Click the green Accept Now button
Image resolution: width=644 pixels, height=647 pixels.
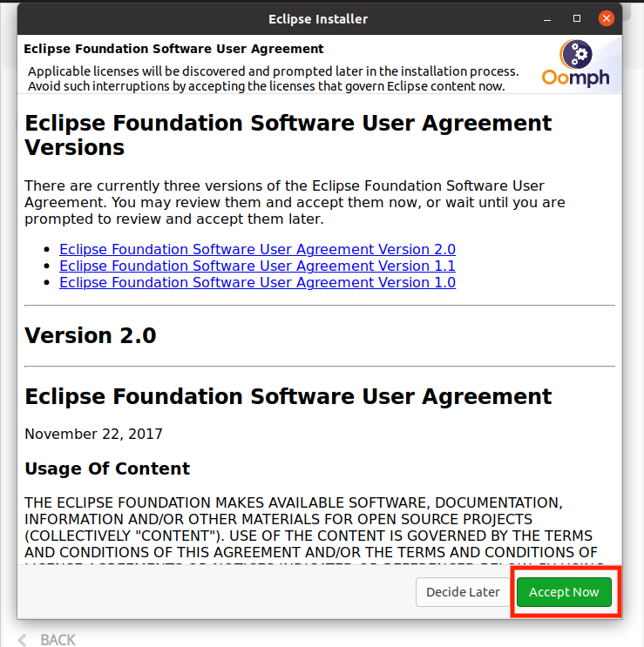pos(564,592)
